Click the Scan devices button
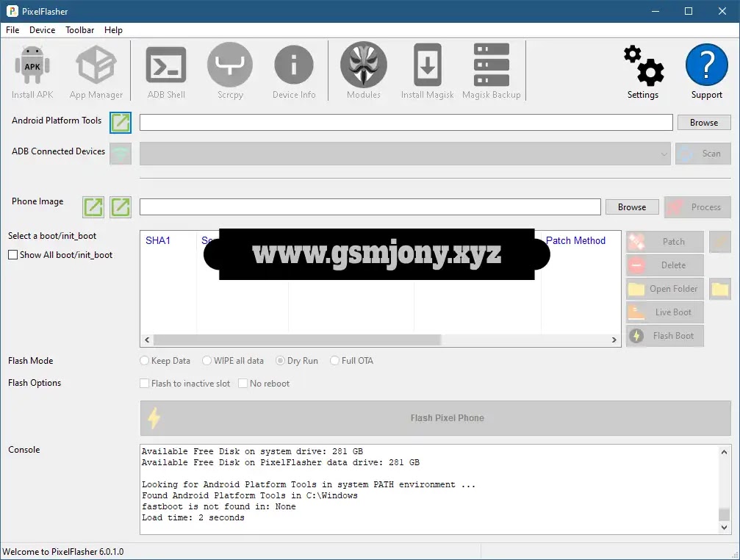Image resolution: width=740 pixels, height=560 pixels. tap(703, 154)
